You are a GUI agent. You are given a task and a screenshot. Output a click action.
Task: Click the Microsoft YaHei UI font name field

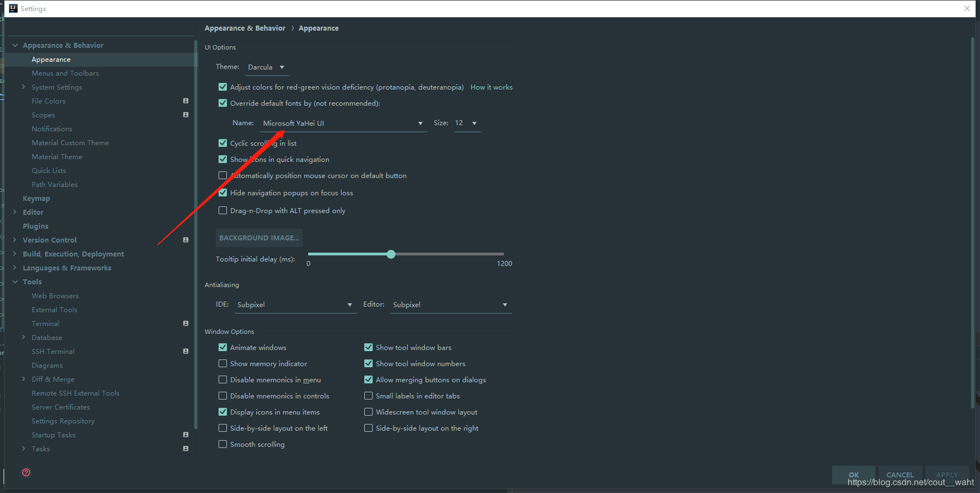(x=344, y=124)
